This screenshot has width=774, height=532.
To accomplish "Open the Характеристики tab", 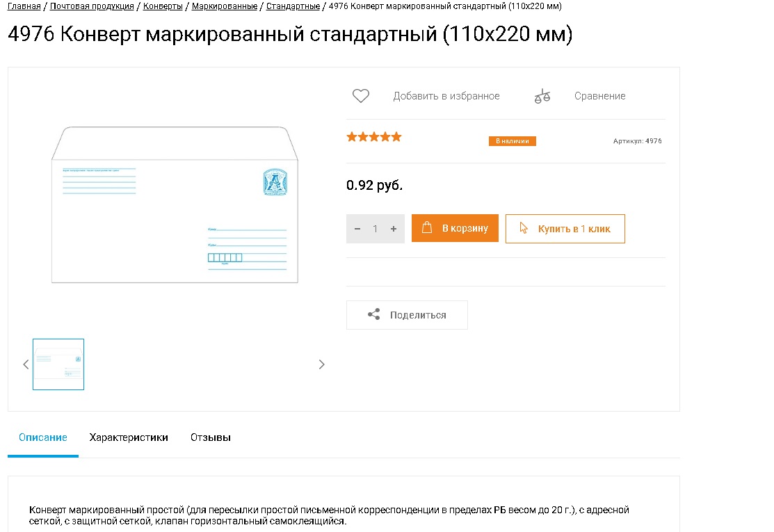I will pyautogui.click(x=129, y=437).
